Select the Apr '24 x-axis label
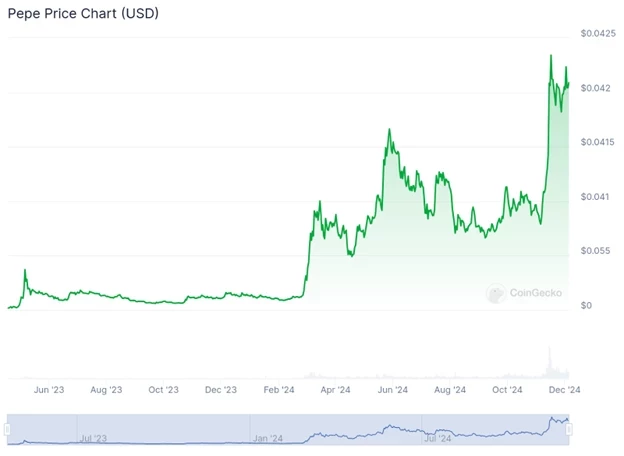The image size is (624, 456). click(x=335, y=390)
